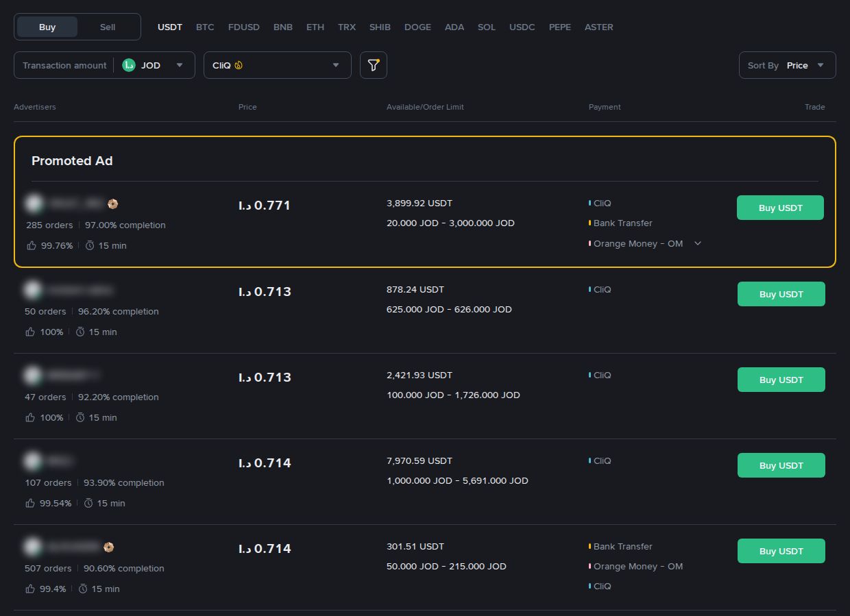Select the FDUSD asset tab
This screenshot has width=850, height=616.
[x=244, y=27]
